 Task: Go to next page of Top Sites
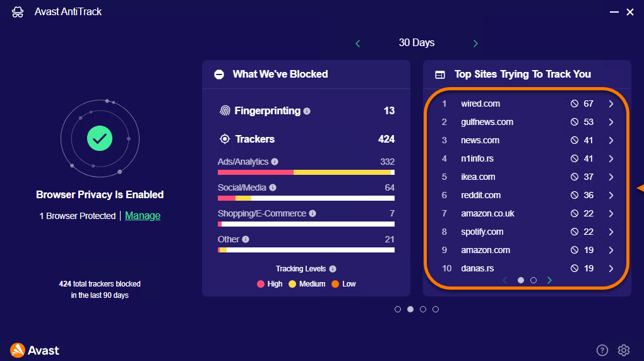tap(549, 280)
